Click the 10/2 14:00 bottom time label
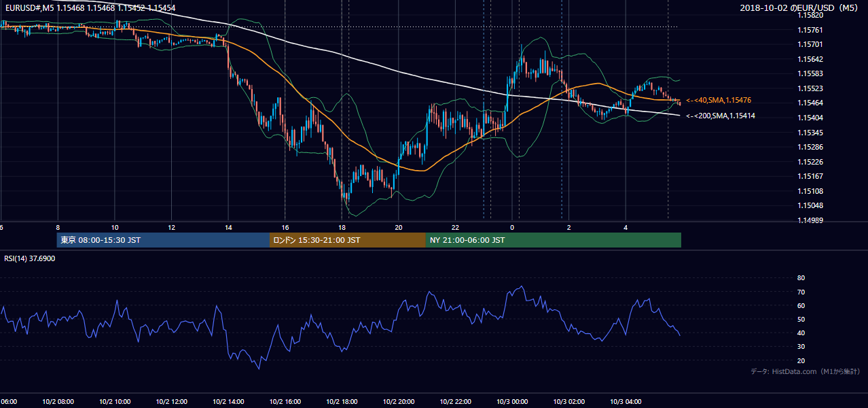The width and height of the screenshot is (868, 408). [x=228, y=402]
